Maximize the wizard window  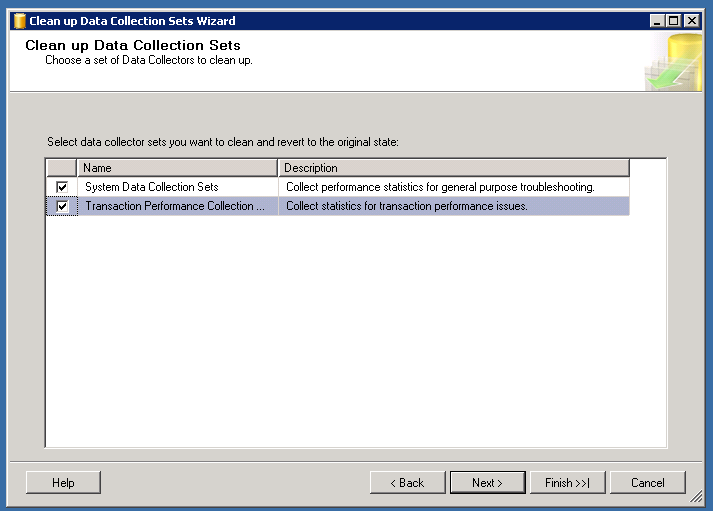674,20
